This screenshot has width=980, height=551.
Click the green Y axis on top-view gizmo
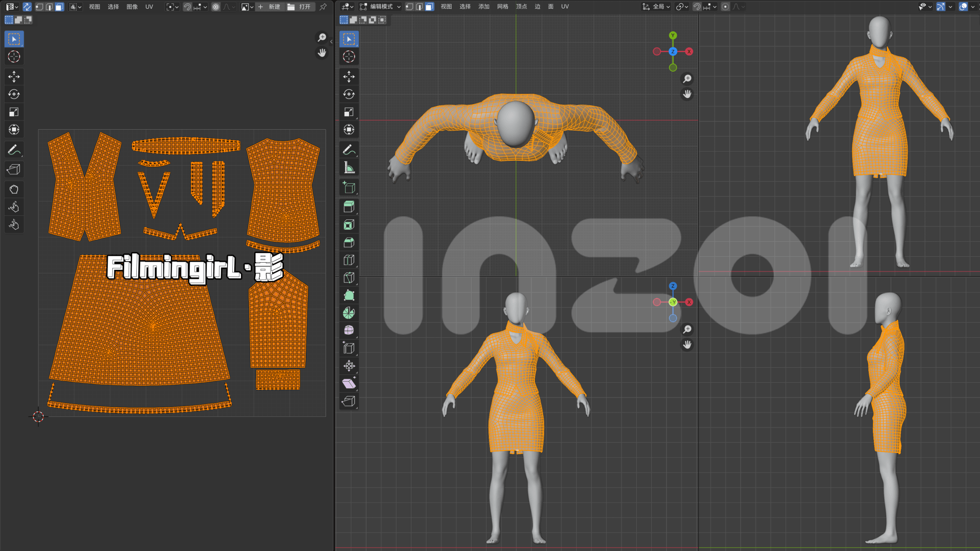tap(673, 35)
